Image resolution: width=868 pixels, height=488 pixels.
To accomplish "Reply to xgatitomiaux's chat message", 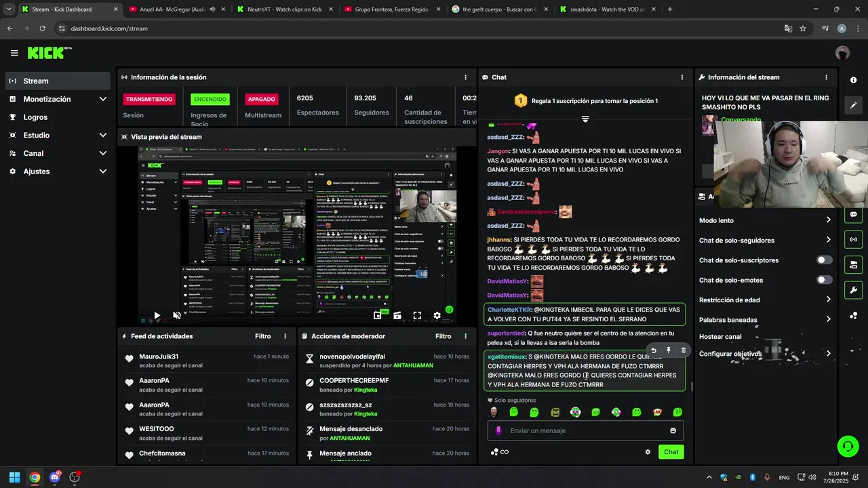I will coord(654,350).
